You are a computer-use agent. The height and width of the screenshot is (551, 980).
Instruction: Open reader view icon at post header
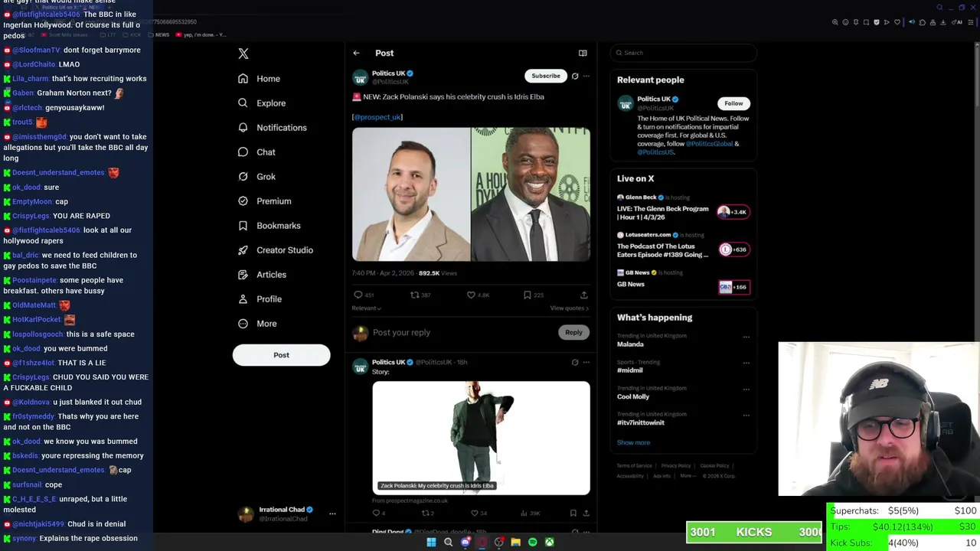pos(583,53)
